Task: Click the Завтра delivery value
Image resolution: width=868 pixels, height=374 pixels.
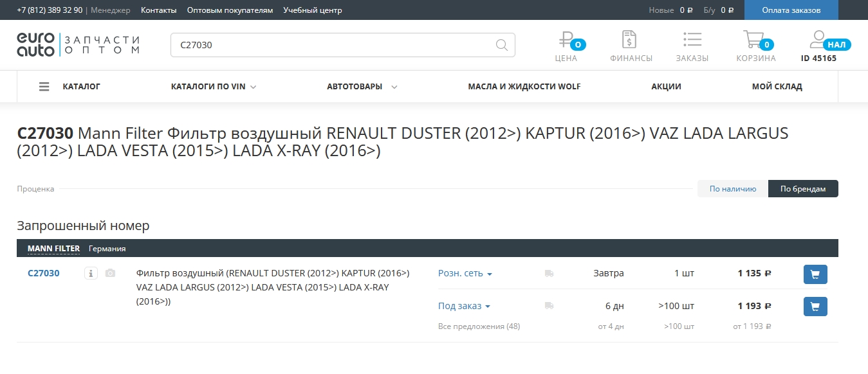Action: pyautogui.click(x=609, y=273)
